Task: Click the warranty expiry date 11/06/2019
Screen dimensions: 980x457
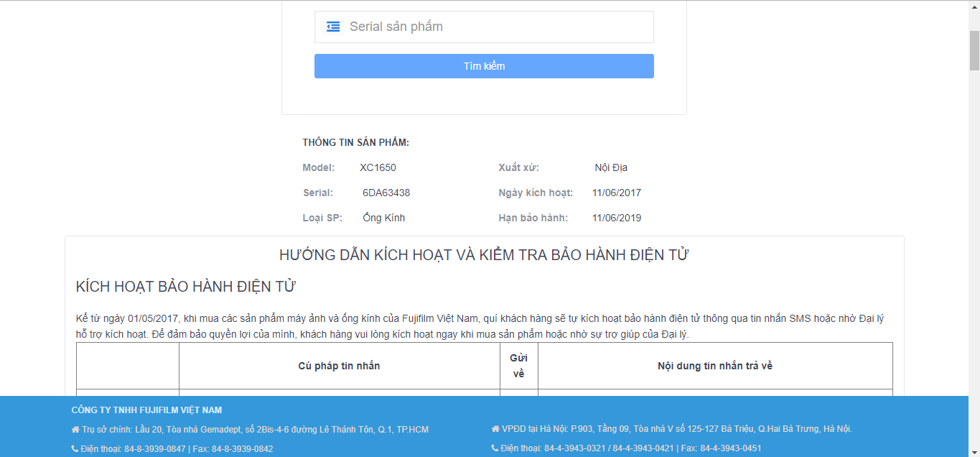Action: (617, 218)
